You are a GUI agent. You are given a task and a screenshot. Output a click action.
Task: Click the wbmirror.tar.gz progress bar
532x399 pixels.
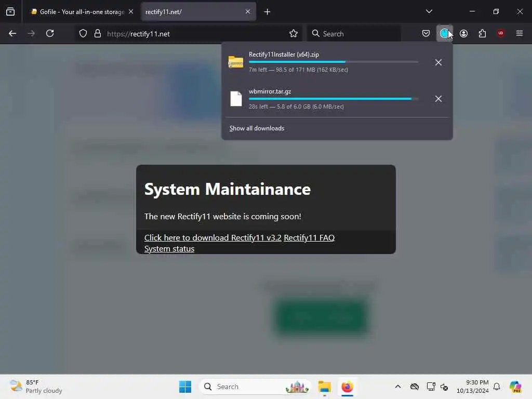click(x=333, y=99)
